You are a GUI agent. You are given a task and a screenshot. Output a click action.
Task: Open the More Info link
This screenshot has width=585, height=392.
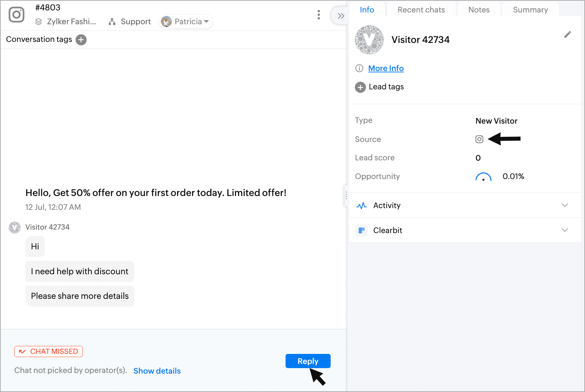pos(386,68)
